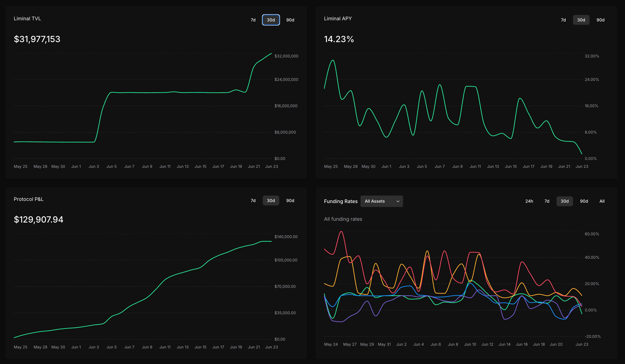Switch Funding Rates to 7d
The width and height of the screenshot is (625, 364).
[547, 201]
